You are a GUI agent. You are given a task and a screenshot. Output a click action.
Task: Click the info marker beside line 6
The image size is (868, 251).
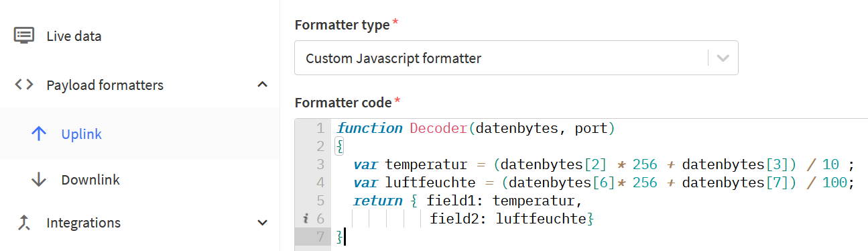tap(306, 218)
